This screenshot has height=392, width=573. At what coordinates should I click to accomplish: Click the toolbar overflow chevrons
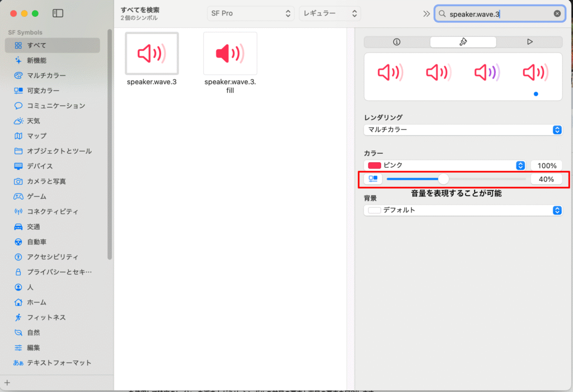point(426,13)
